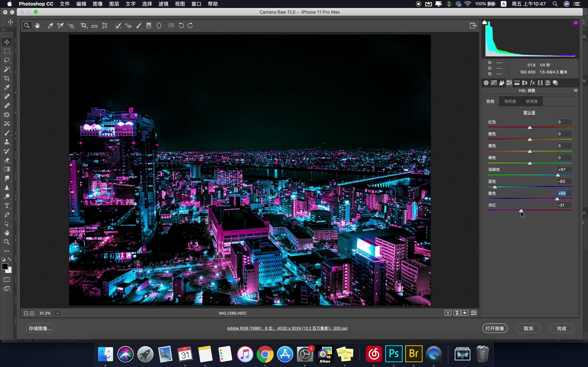Rotate image 90 degrees clockwise
The image size is (588, 367).
point(190,26)
